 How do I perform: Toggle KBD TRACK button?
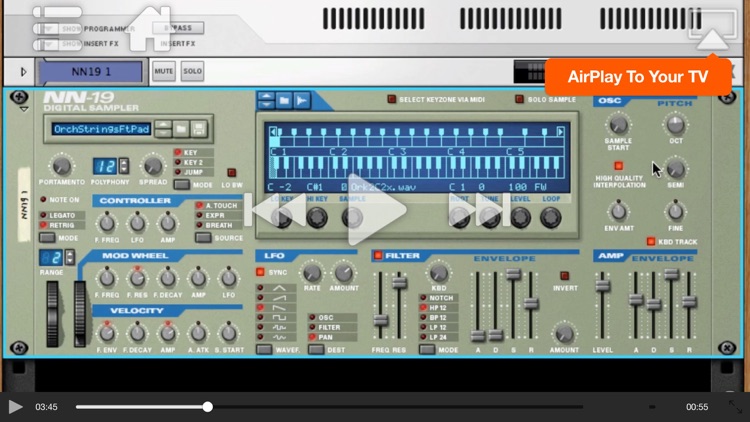pyautogui.click(x=651, y=241)
